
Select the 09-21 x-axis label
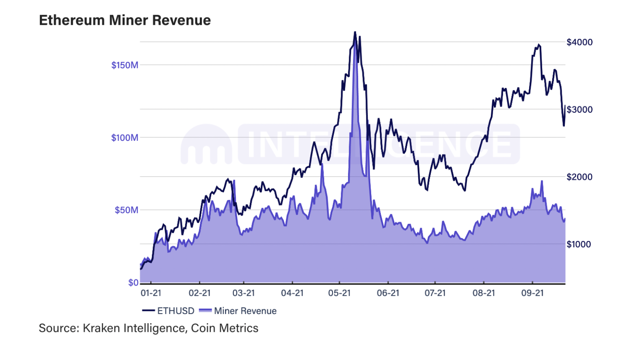point(532,293)
